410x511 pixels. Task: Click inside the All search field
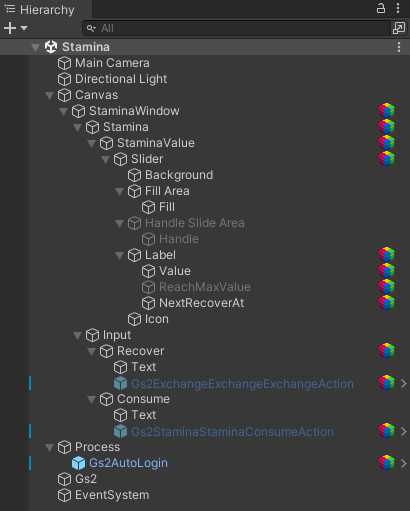(236, 28)
